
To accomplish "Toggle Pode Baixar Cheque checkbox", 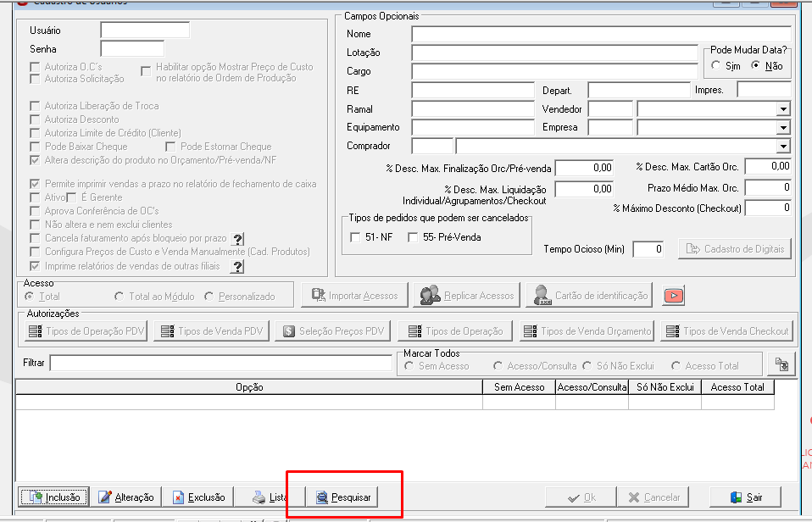I will 35,147.
